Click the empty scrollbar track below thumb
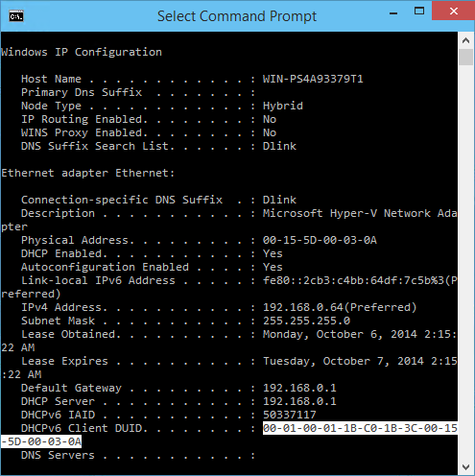The width and height of the screenshot is (475, 476). click(466, 262)
